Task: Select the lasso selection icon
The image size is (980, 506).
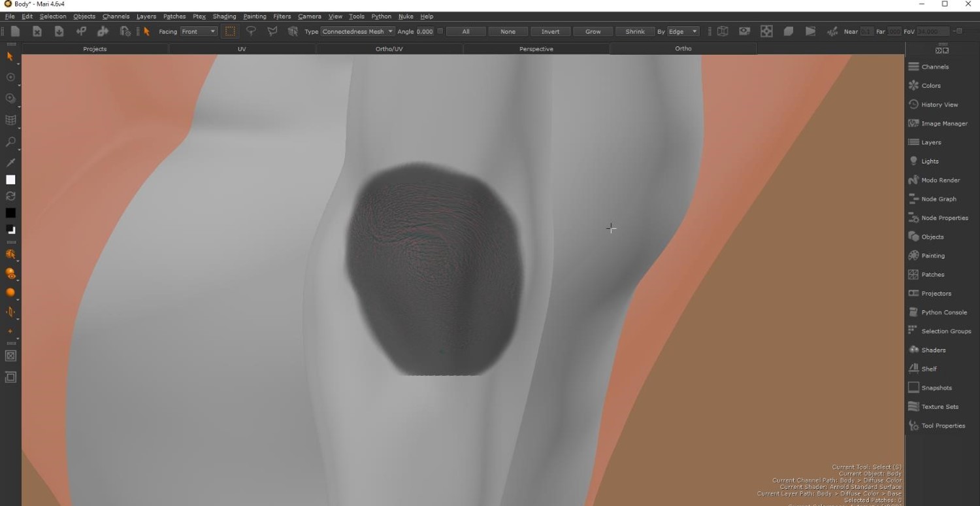Action: [251, 31]
